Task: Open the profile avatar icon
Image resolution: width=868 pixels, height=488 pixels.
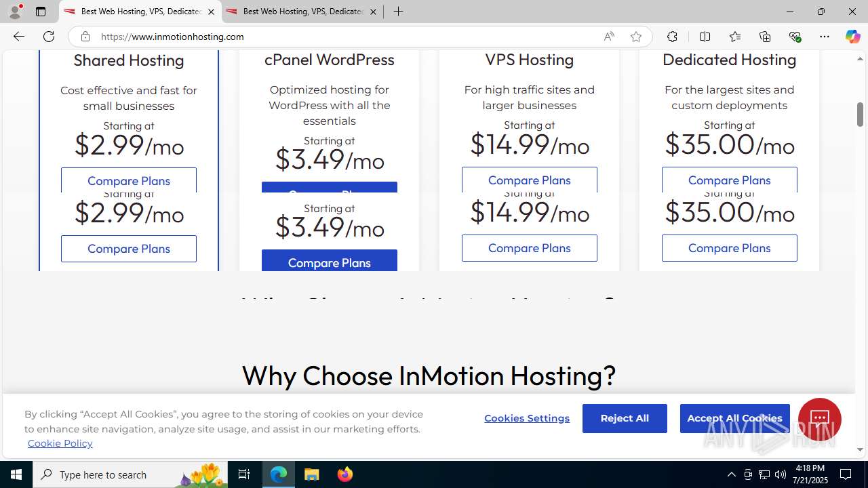Action: pyautogui.click(x=15, y=12)
